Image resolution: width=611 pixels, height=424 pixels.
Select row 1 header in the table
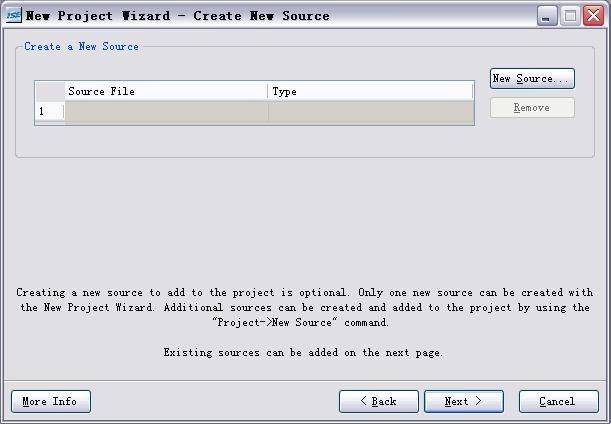click(50, 112)
